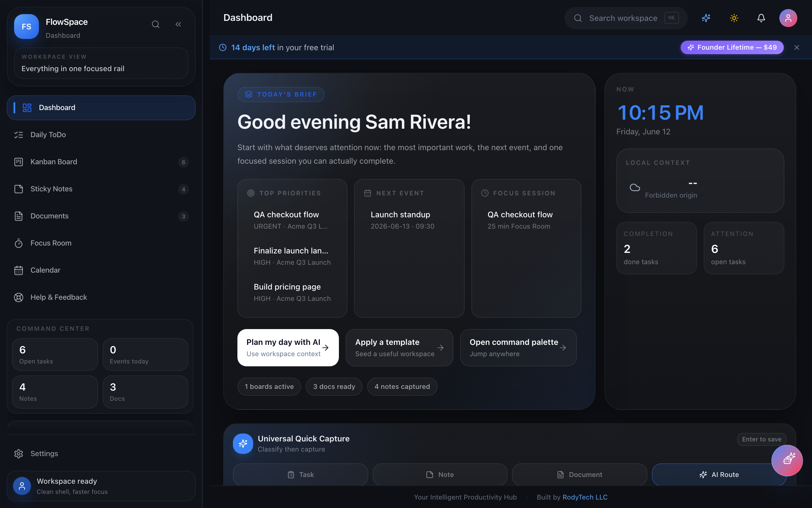This screenshot has height=508, width=812.
Task: Focus the Search workspace field
Action: click(x=626, y=18)
